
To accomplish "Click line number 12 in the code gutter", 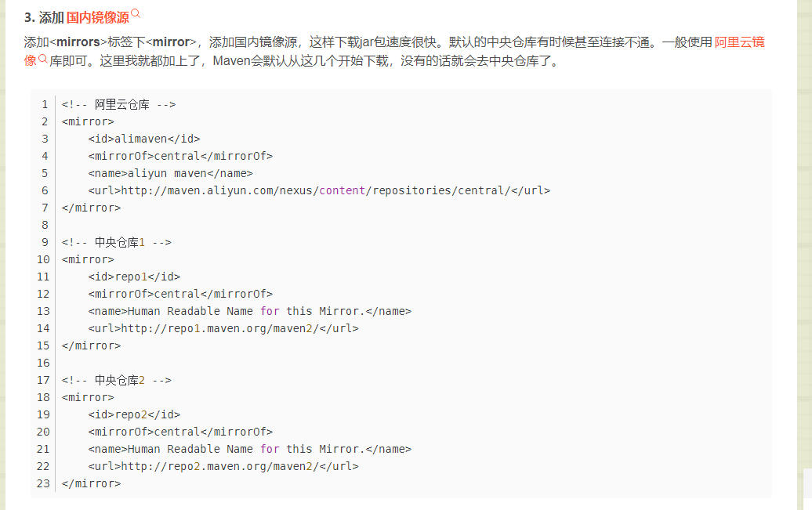I will tap(42, 294).
